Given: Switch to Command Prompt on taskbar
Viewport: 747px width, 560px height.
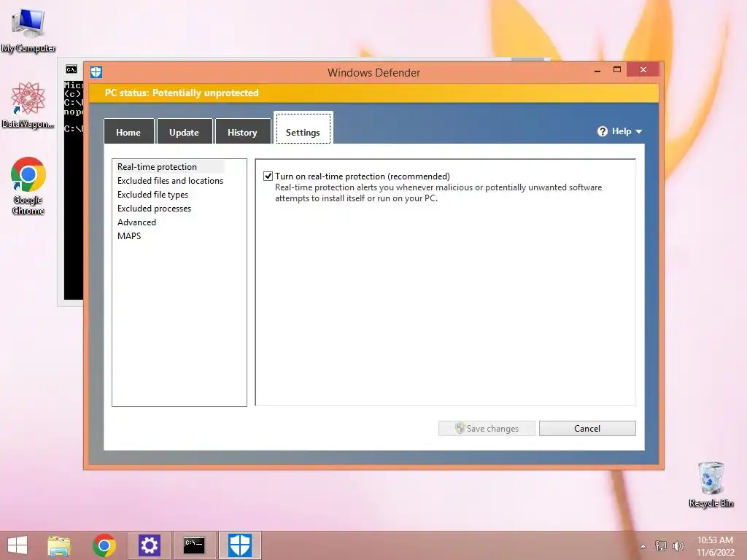Looking at the screenshot, I should (194, 545).
